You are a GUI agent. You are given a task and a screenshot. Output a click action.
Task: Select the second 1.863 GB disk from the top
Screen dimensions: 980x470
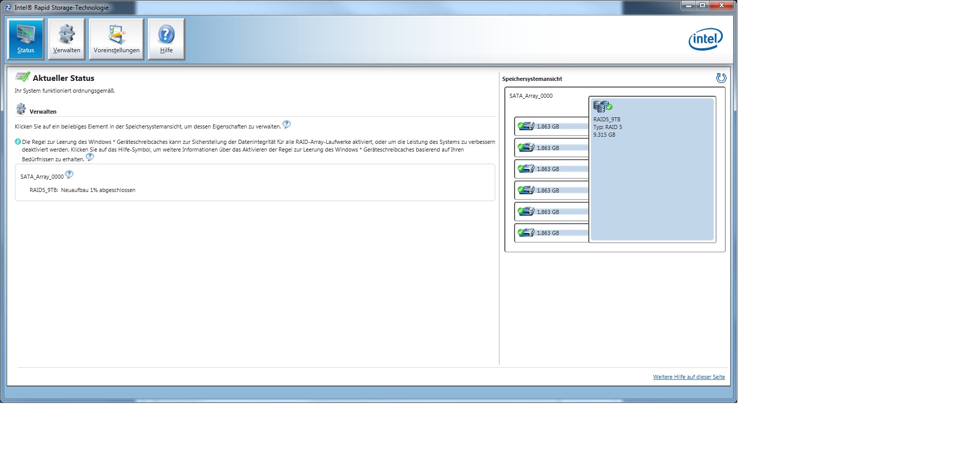(x=551, y=148)
